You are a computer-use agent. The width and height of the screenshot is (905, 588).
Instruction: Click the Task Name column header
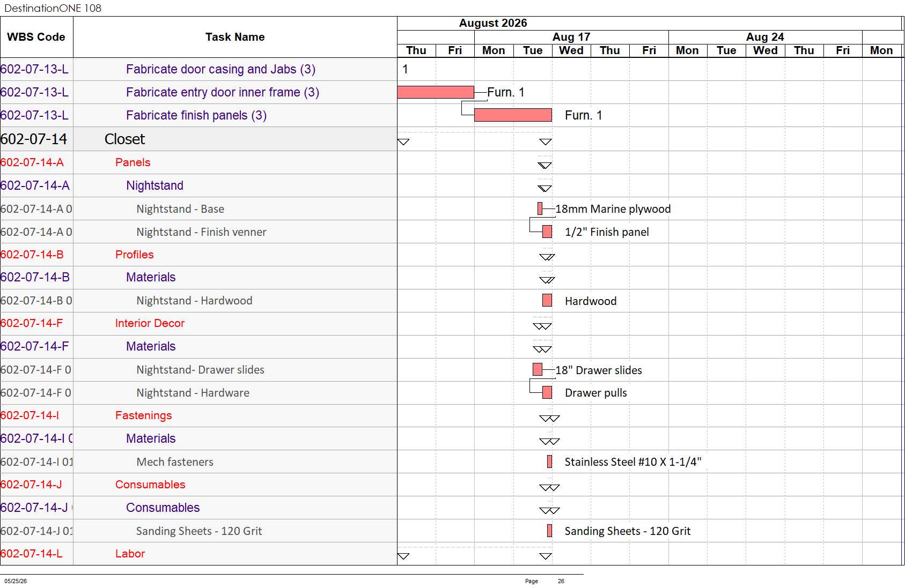235,37
